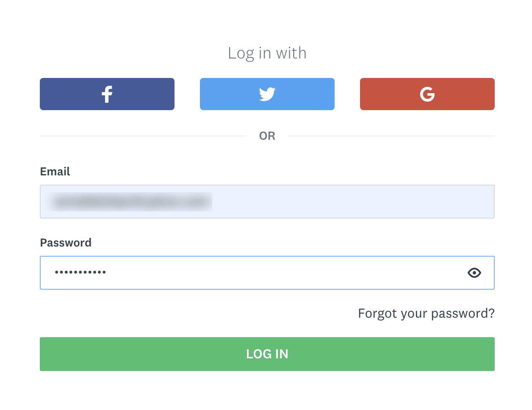532x410 pixels.
Task: Click the empty area inside the Email field
Action: point(352,202)
